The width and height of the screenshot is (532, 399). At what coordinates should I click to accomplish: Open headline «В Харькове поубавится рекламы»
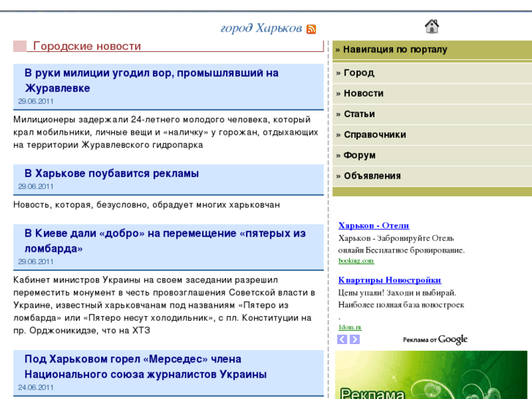point(112,174)
